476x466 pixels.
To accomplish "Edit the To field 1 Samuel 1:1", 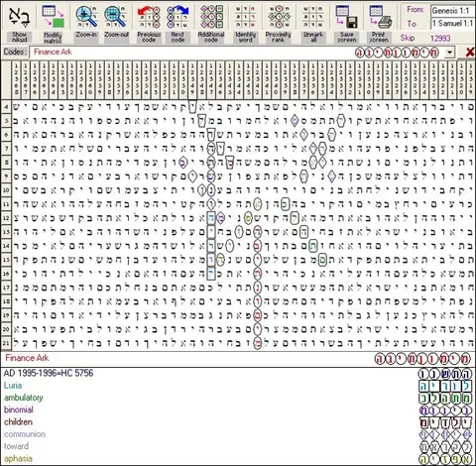I will [x=453, y=24].
